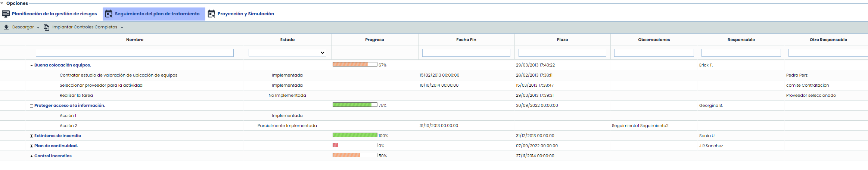The width and height of the screenshot is (868, 170).
Task: Switch to Planificación de la gestión de riesgos tab
Action: click(x=54, y=14)
